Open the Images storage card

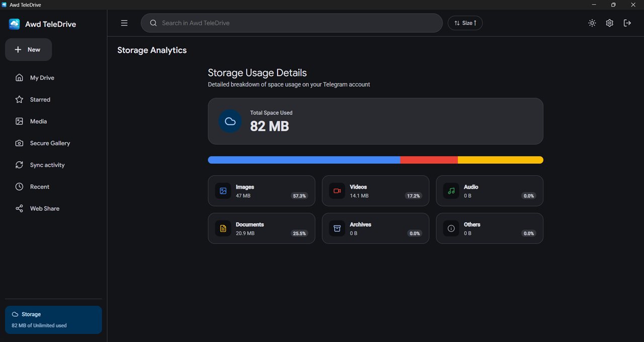262,191
